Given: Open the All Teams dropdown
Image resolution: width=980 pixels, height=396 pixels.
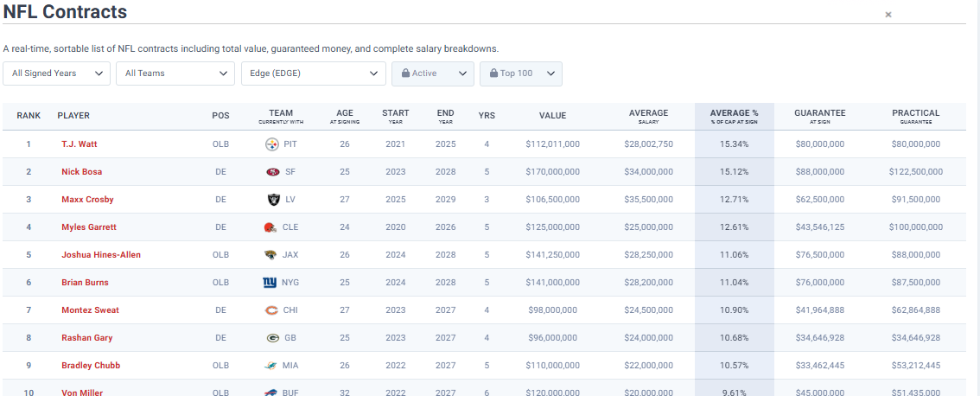Looking at the screenshot, I should coord(175,73).
